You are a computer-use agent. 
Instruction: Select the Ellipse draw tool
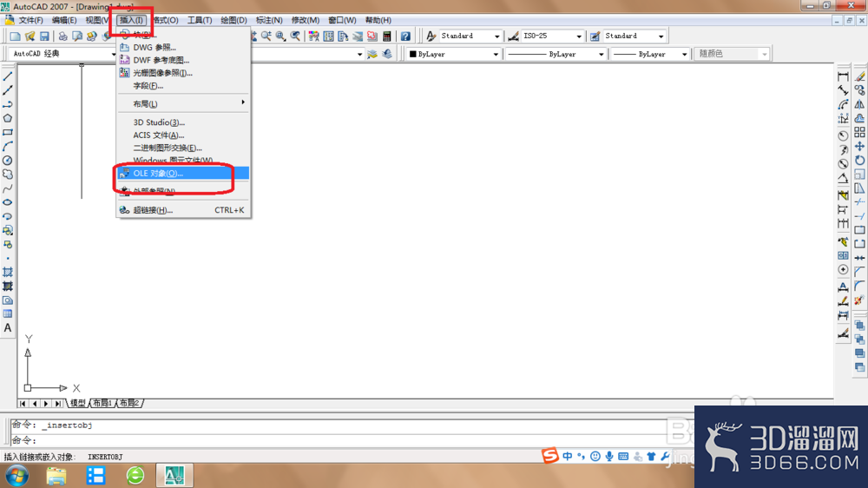point(8,202)
